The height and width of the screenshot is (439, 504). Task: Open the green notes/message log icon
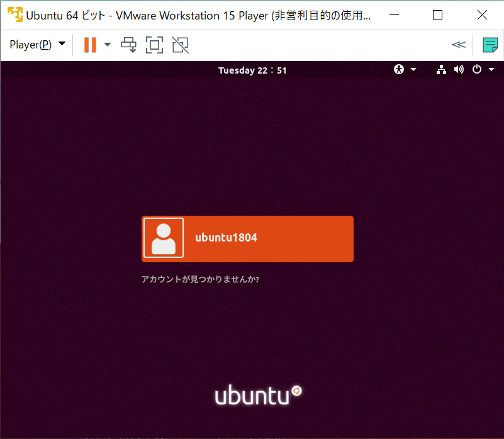point(490,45)
